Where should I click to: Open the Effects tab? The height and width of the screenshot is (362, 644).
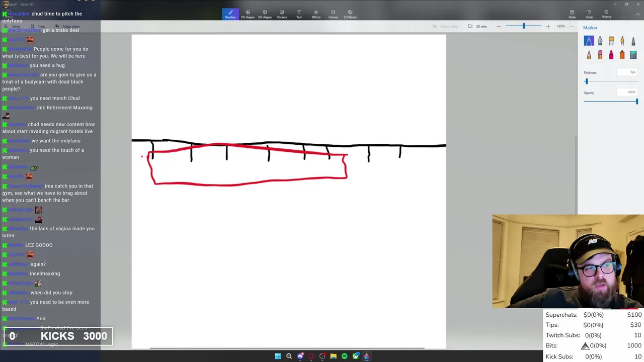pyautogui.click(x=316, y=14)
